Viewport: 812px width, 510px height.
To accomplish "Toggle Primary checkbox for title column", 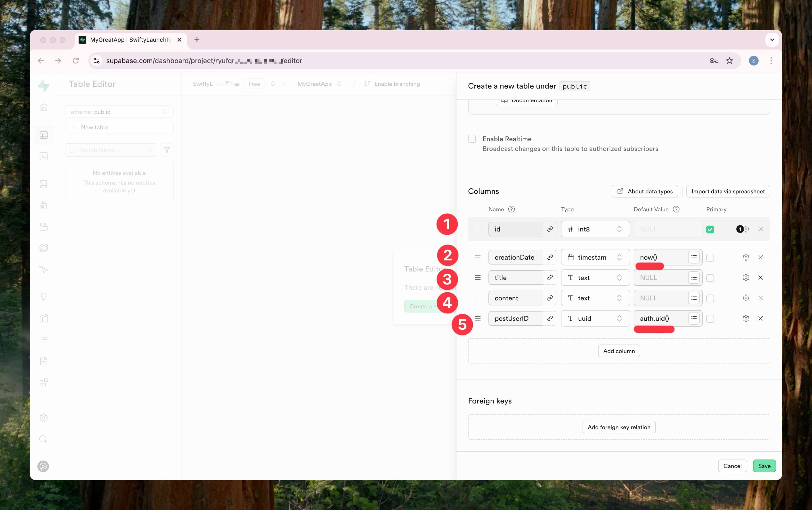I will (x=710, y=278).
